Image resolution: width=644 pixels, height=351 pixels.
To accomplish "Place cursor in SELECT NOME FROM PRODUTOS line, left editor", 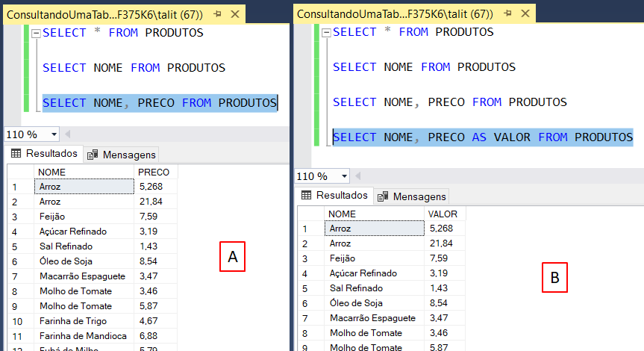I will [134, 68].
